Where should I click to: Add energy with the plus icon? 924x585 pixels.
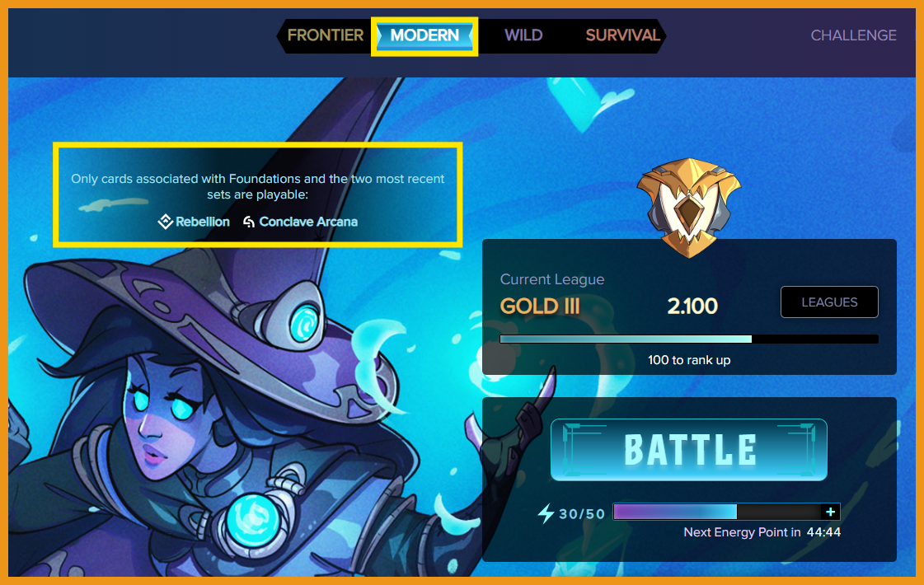tap(830, 512)
